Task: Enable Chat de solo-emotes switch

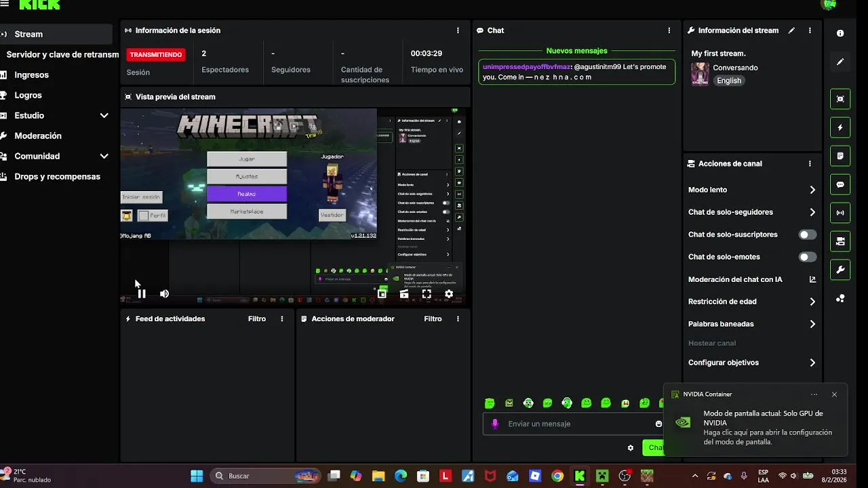Action: click(x=807, y=257)
